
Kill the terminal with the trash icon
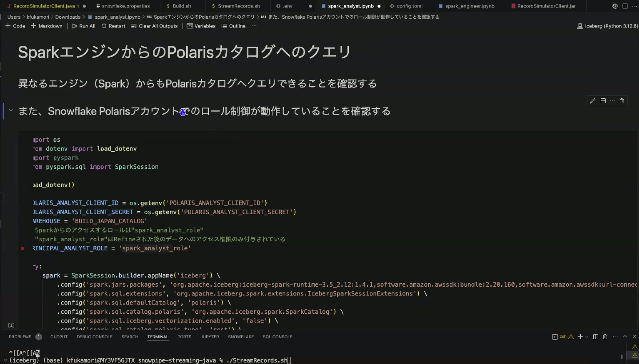(x=605, y=337)
